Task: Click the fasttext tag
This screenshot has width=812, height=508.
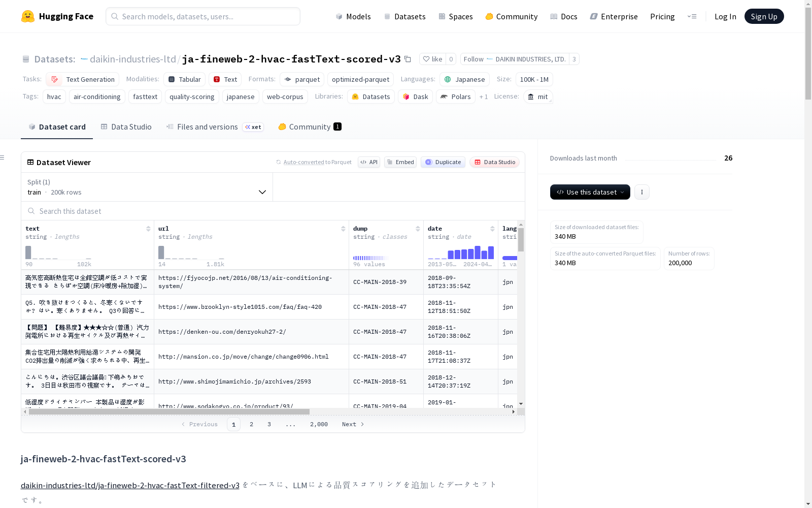Action: [x=145, y=97]
